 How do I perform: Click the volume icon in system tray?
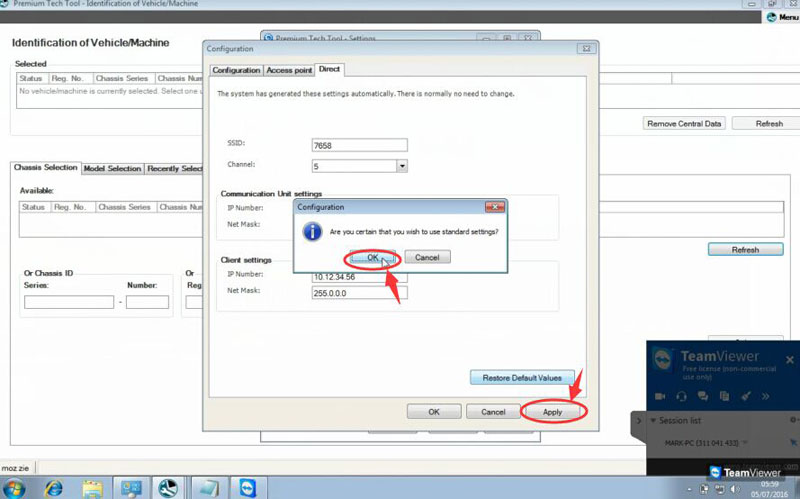pos(735,490)
